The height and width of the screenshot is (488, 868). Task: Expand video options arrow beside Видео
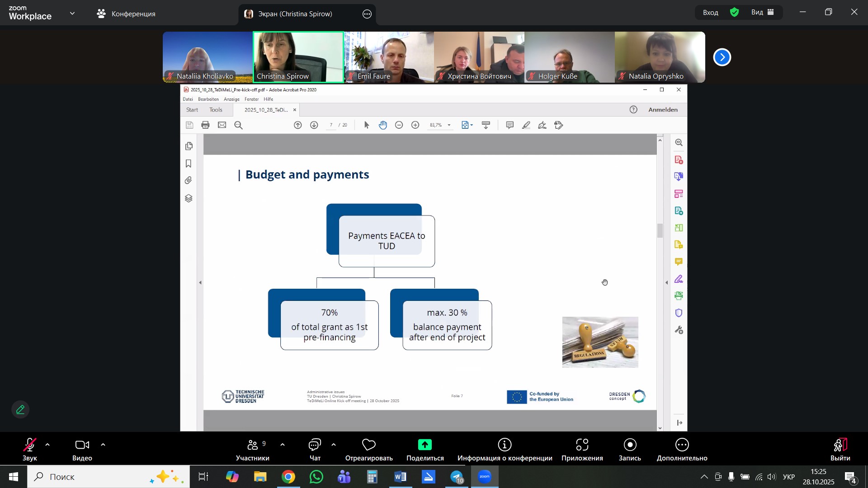tap(103, 445)
